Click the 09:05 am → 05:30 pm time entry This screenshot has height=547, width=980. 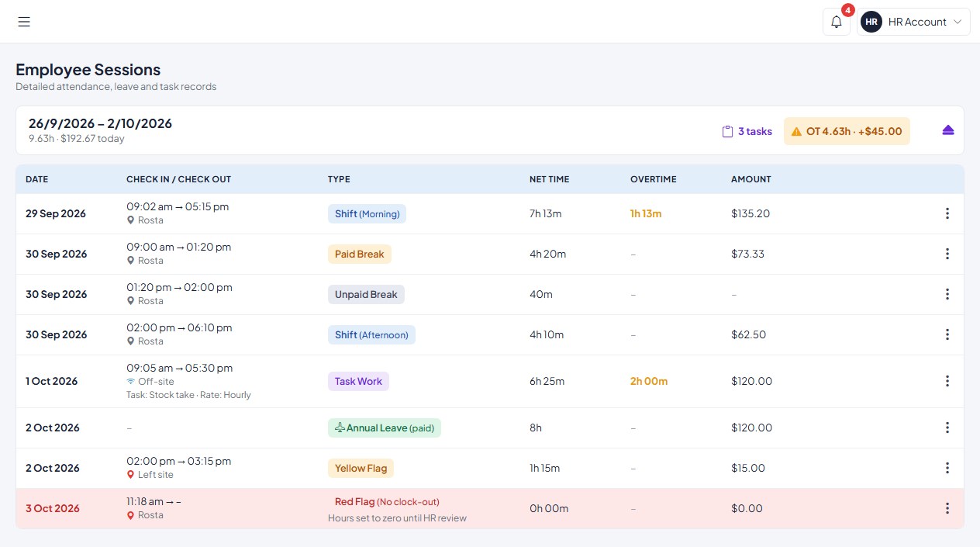tap(180, 368)
